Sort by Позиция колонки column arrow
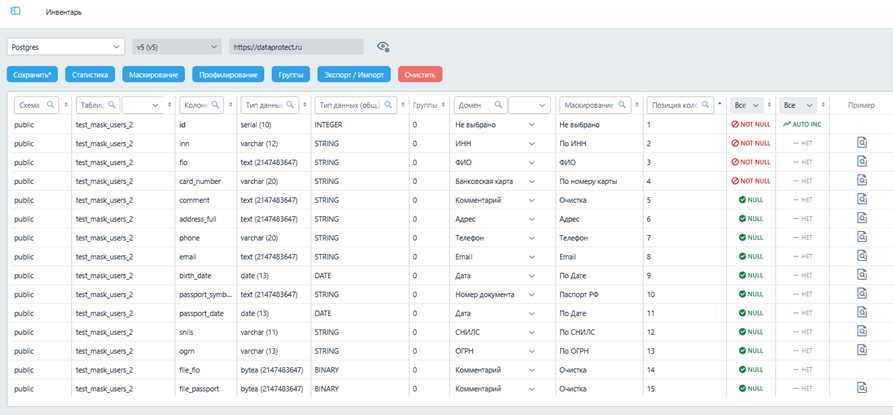893x415 pixels. click(x=720, y=103)
